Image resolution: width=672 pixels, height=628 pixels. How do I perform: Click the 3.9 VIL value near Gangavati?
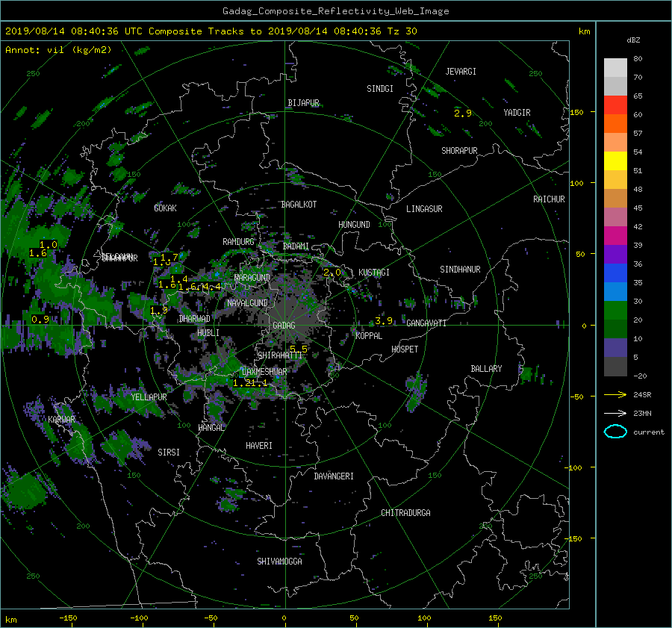(384, 320)
